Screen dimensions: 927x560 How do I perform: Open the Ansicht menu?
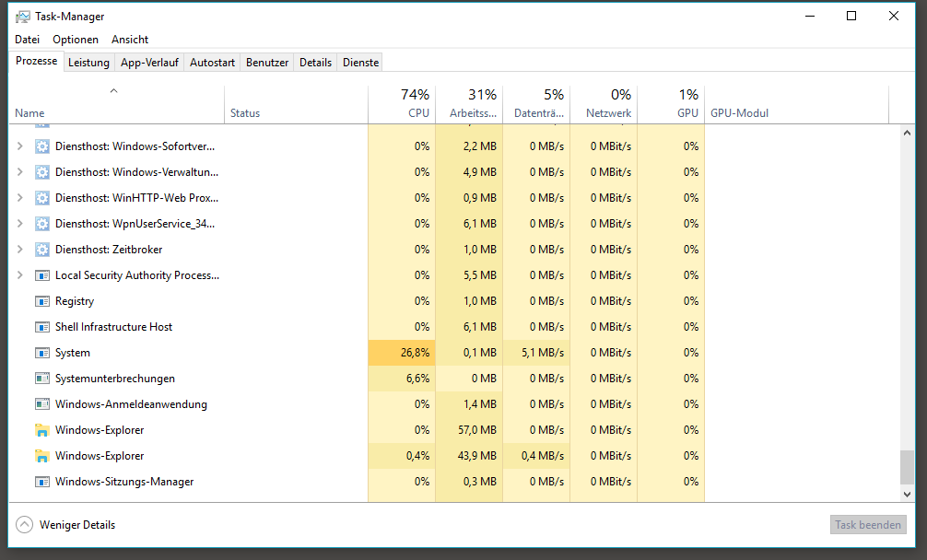point(130,40)
